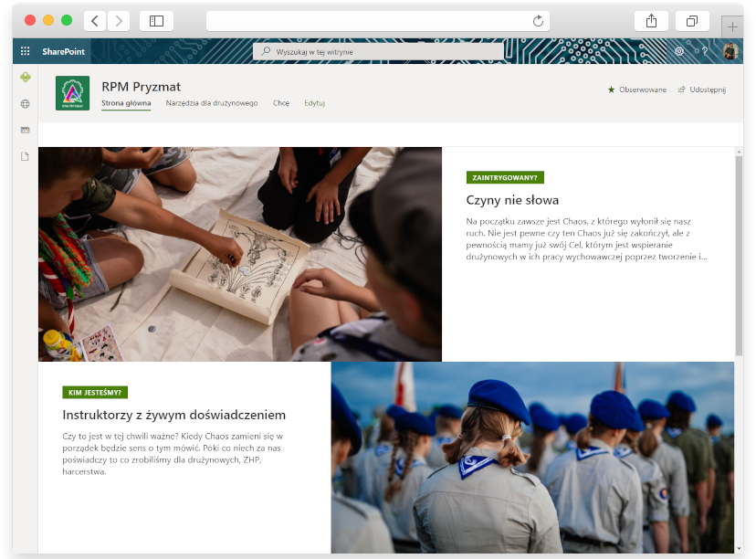
Task: Select the Strona główna navigation tab
Action: [126, 103]
